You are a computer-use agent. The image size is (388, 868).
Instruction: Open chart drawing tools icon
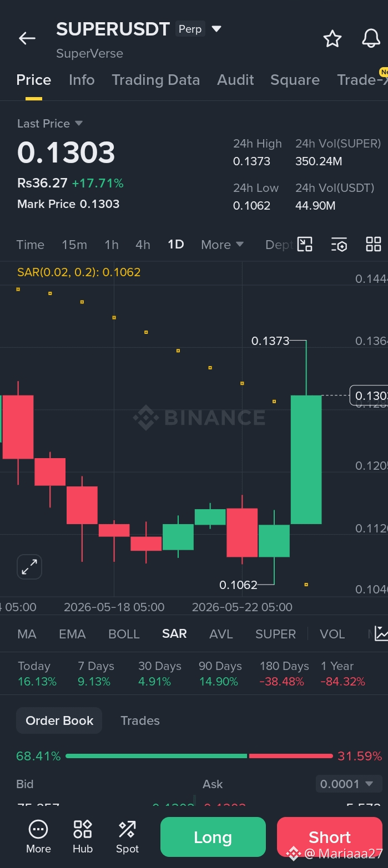[305, 244]
